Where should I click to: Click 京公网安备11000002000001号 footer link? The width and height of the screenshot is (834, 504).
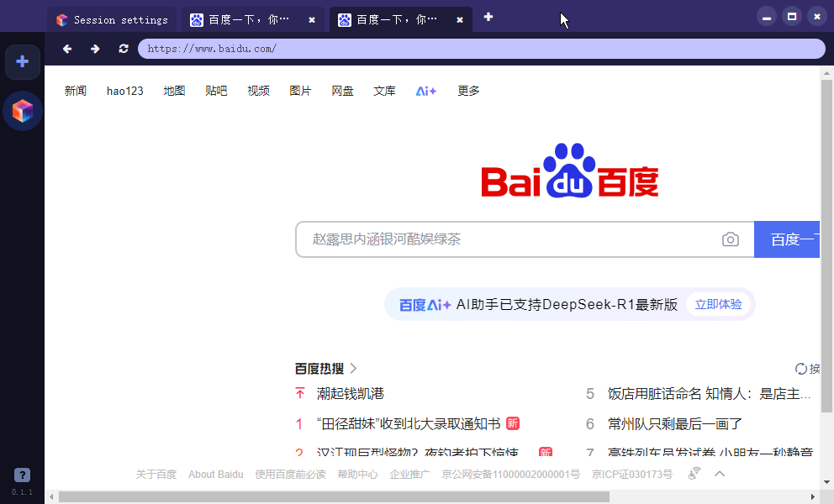pyautogui.click(x=510, y=475)
